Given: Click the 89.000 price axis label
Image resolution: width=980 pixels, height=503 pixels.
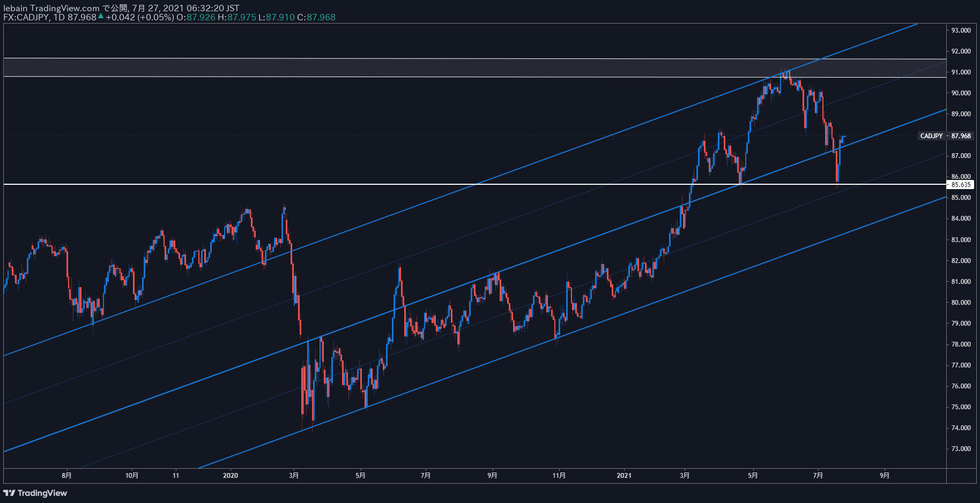Looking at the screenshot, I should (961, 114).
